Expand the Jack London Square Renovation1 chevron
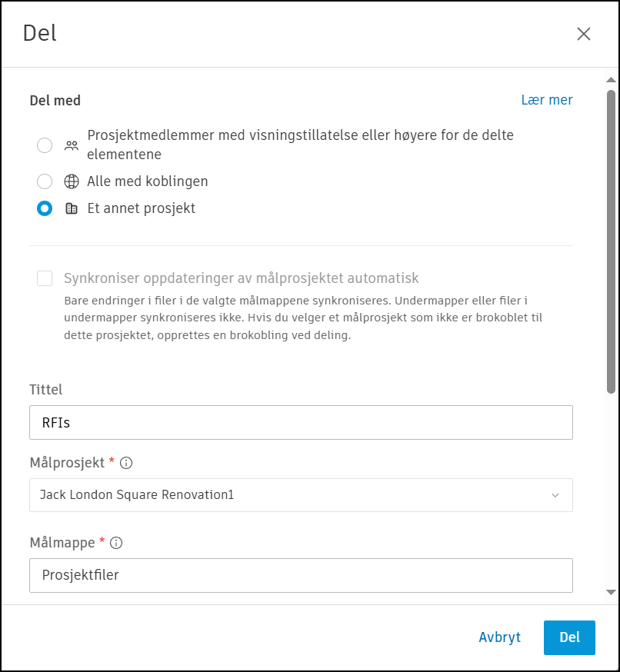Screen dimensions: 620x672 point(555,495)
